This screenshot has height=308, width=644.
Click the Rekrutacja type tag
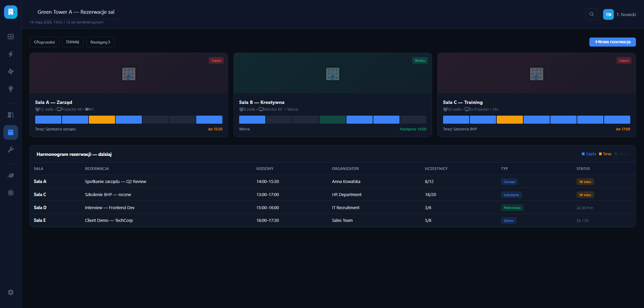(512, 208)
